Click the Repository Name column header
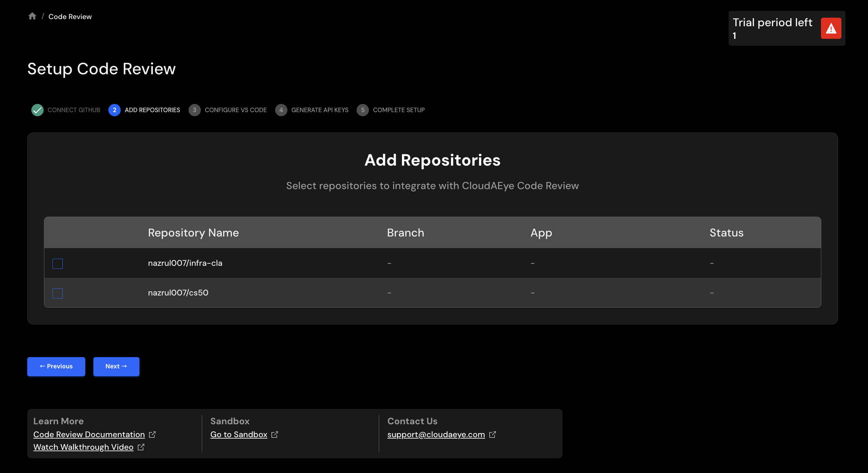Image resolution: width=868 pixels, height=473 pixels. click(193, 233)
